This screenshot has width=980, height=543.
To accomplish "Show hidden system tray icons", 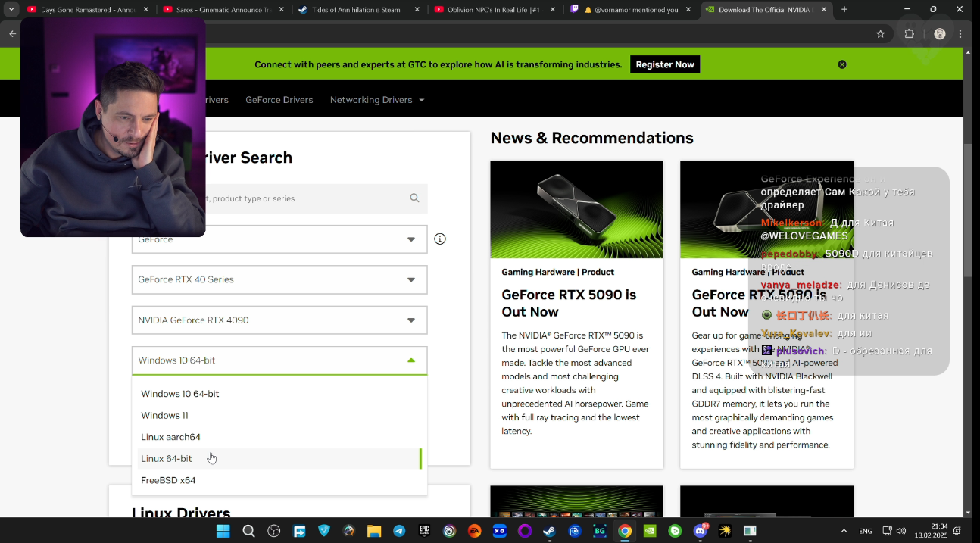I will (x=844, y=531).
